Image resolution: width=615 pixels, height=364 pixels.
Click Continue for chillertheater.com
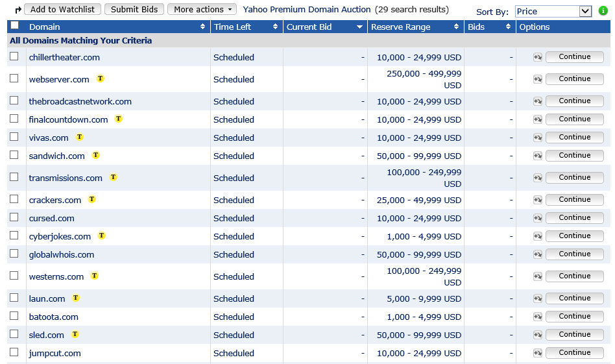pyautogui.click(x=575, y=57)
